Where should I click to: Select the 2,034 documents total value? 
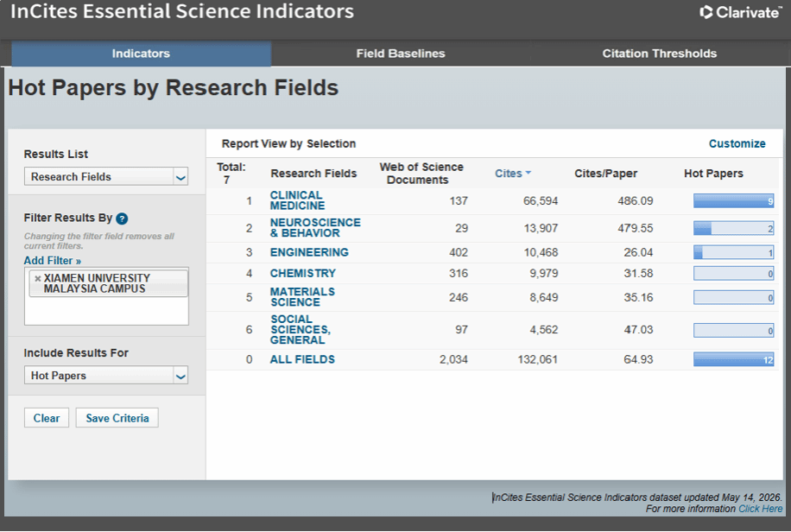tap(453, 360)
